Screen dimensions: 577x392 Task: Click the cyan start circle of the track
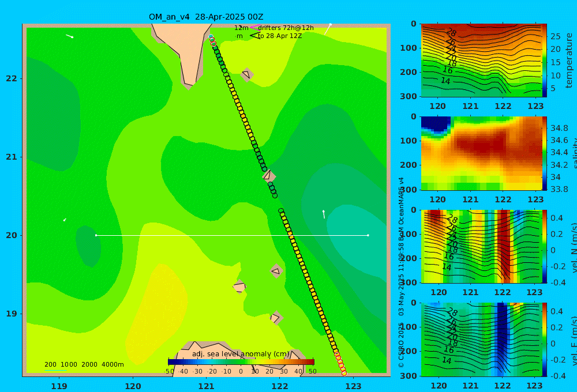point(211,36)
